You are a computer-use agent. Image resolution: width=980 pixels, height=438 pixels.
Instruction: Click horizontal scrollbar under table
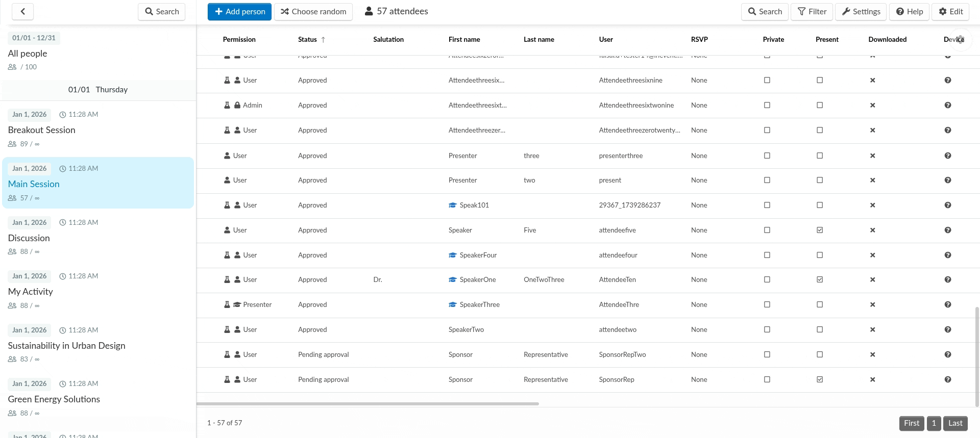(367, 404)
